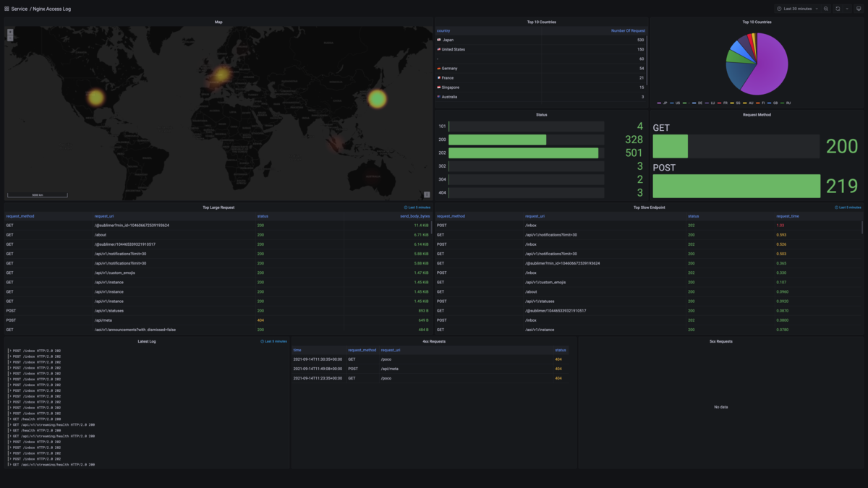Toggle the DE series in the pie legend
This screenshot has height=488, width=868.
[x=698, y=103]
